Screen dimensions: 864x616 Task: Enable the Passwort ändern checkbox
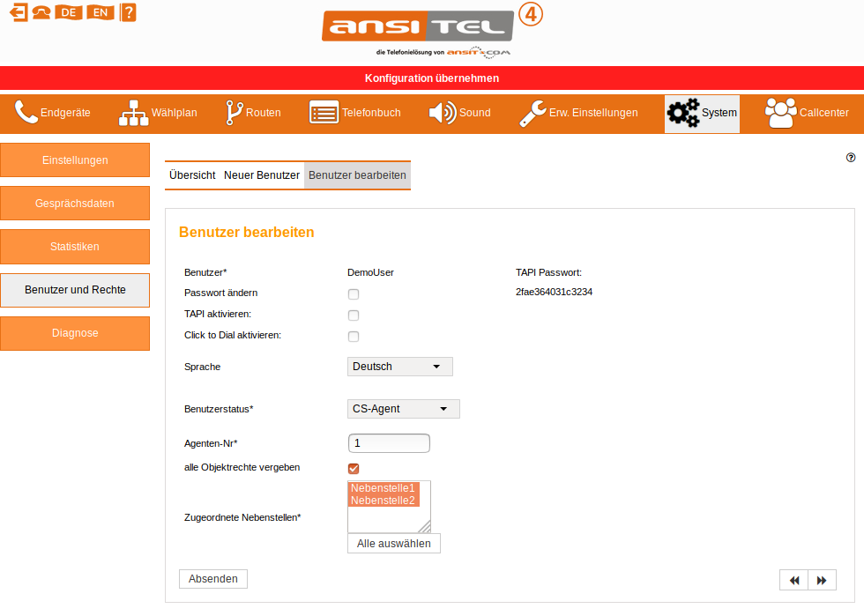coord(354,293)
